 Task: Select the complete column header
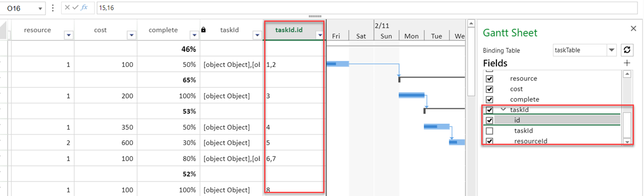(x=169, y=30)
